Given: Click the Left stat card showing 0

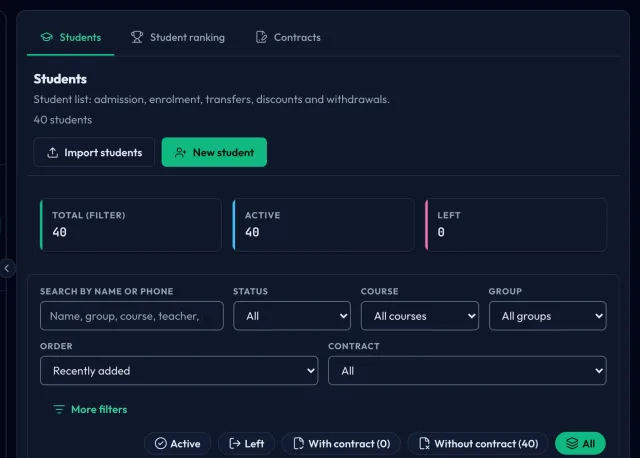Looking at the screenshot, I should click(516, 225).
